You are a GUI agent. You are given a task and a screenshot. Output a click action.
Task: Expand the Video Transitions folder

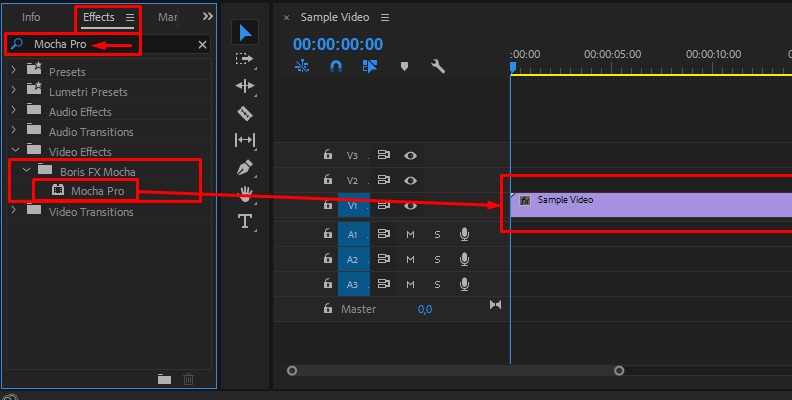tap(14, 210)
